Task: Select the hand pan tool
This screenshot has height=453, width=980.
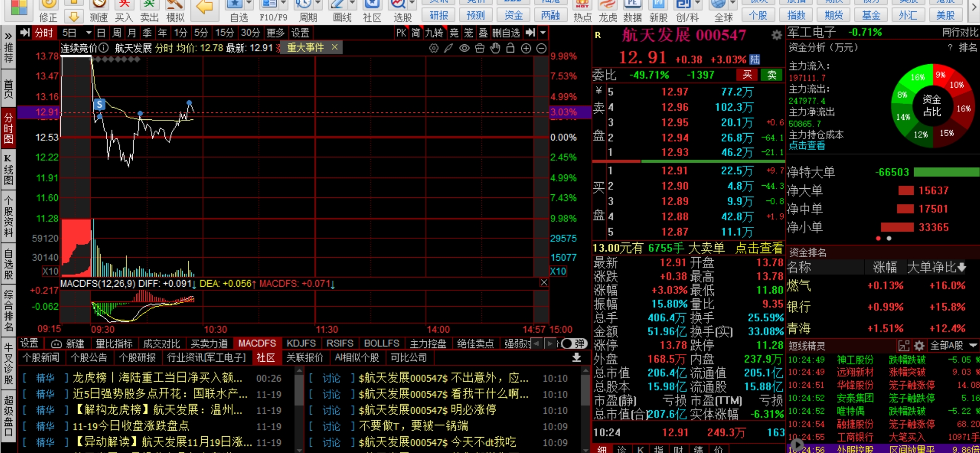Action: click(495, 48)
